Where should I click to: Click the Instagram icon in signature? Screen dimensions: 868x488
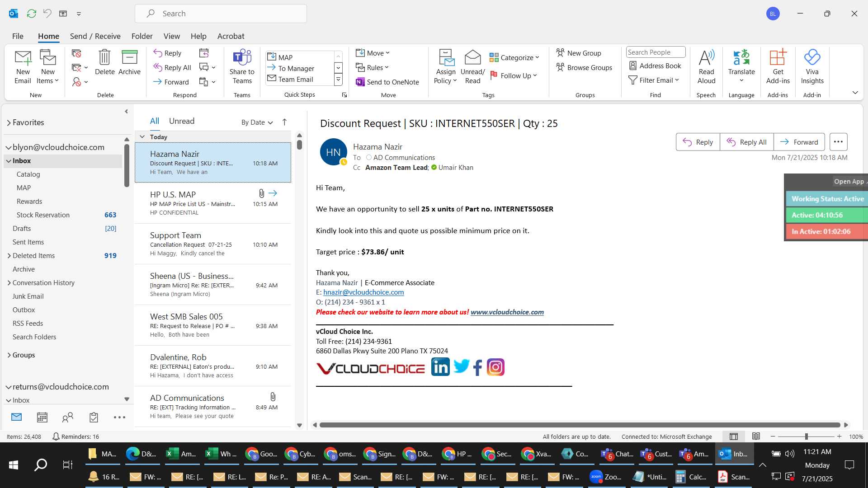[x=495, y=367]
